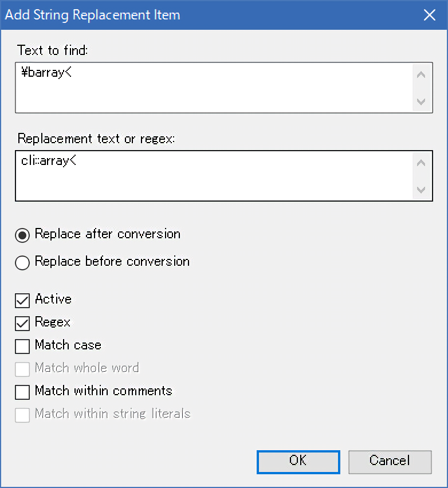Click the Replace after conversion label
Screen dimensions: 448x488
tap(108, 234)
